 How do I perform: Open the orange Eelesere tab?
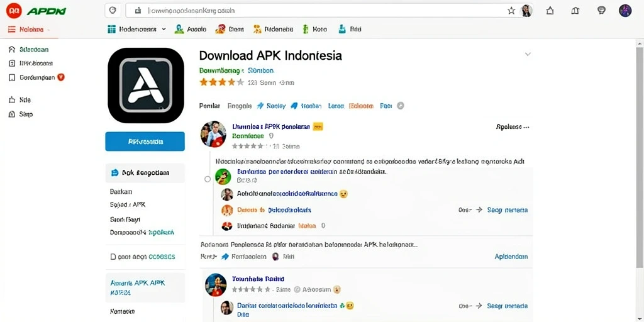(361, 106)
